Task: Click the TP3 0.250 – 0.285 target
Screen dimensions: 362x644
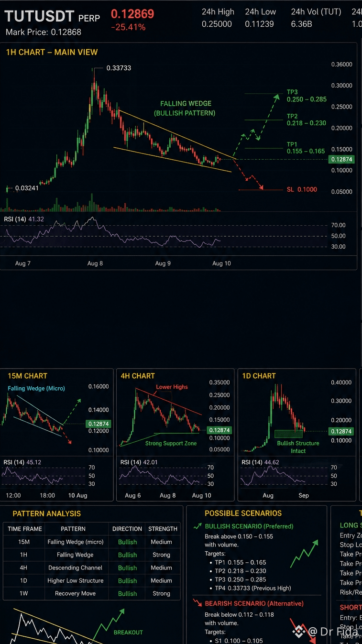Action: [x=307, y=96]
